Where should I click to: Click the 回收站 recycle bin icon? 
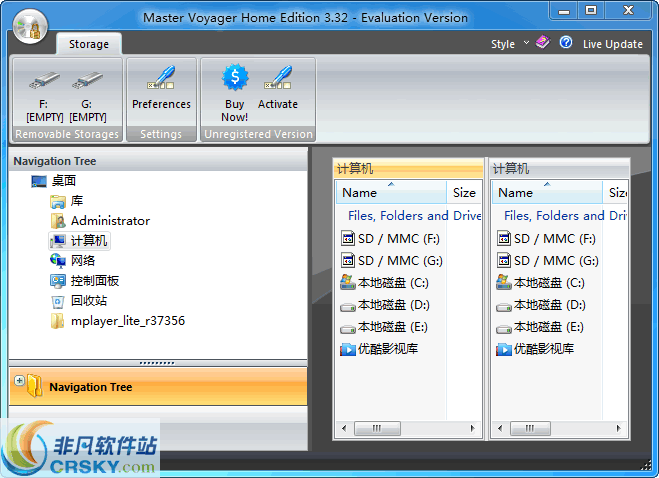coord(58,301)
